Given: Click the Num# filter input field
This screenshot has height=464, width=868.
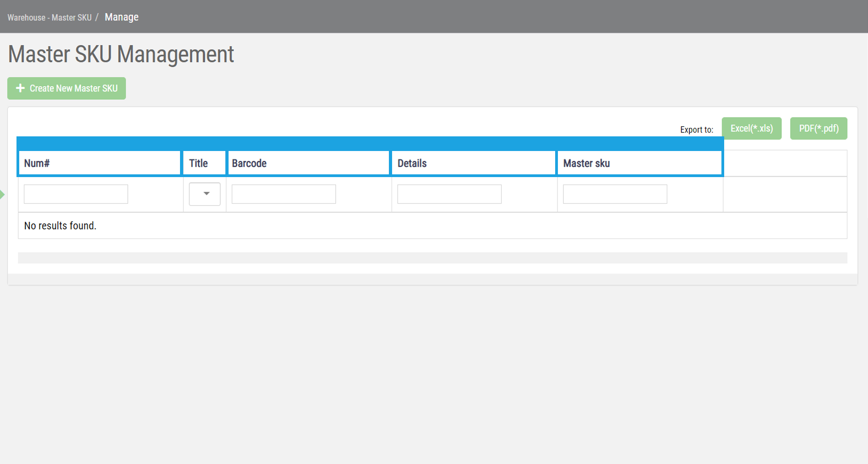Looking at the screenshot, I should 76,194.
